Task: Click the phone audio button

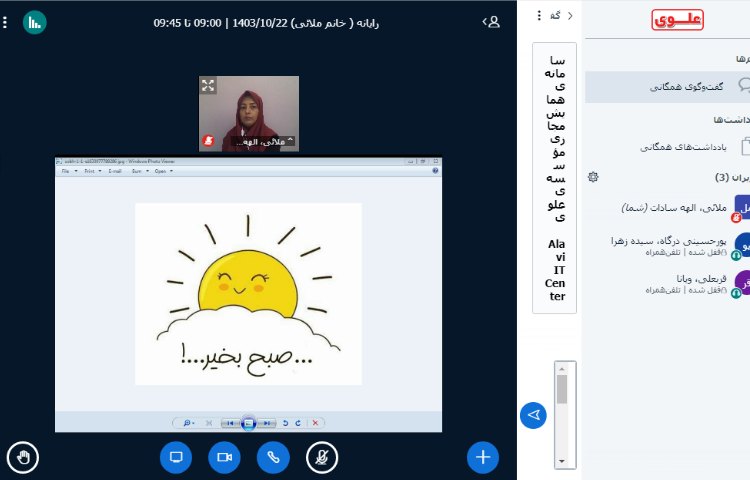Action: click(x=273, y=457)
